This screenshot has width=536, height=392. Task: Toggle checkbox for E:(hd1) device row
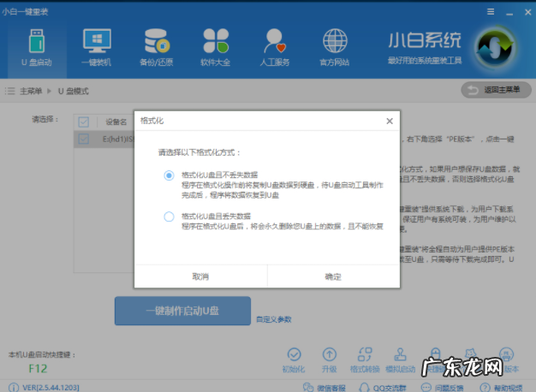pos(83,139)
